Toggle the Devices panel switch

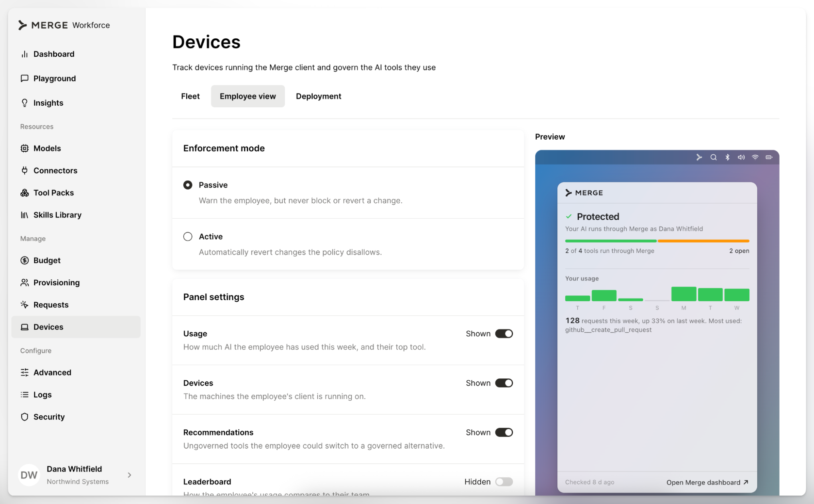(504, 383)
